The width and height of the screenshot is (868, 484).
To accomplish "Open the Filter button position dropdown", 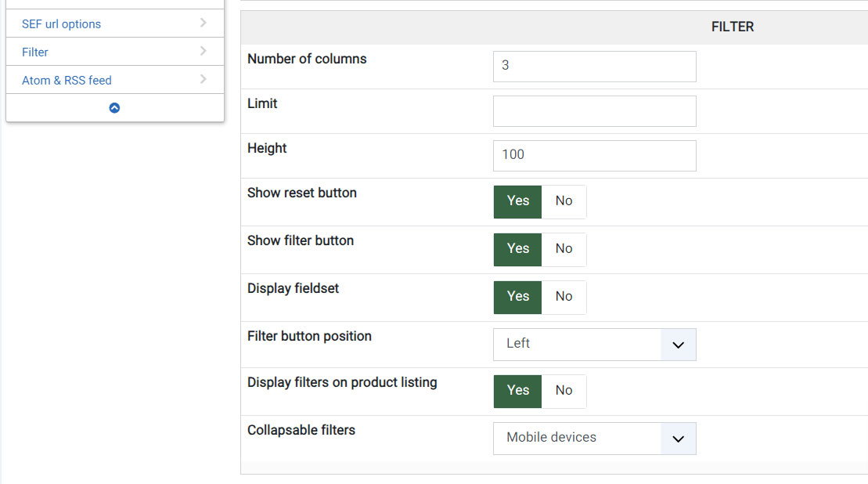I will (x=595, y=345).
